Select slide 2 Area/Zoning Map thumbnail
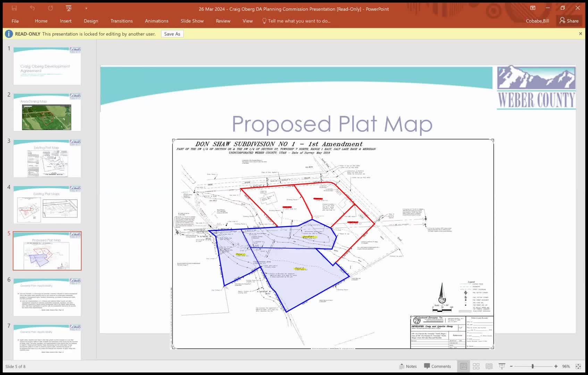Image resolution: width=588 pixels, height=375 pixels. tap(47, 112)
